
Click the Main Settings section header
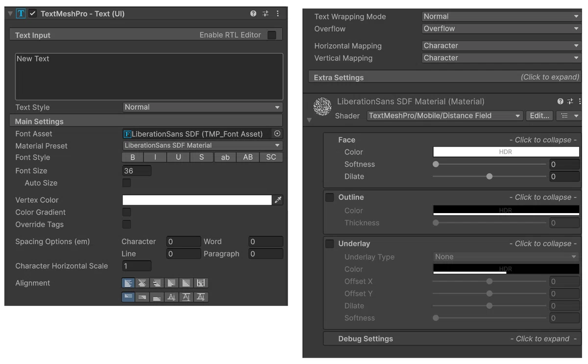pos(146,121)
